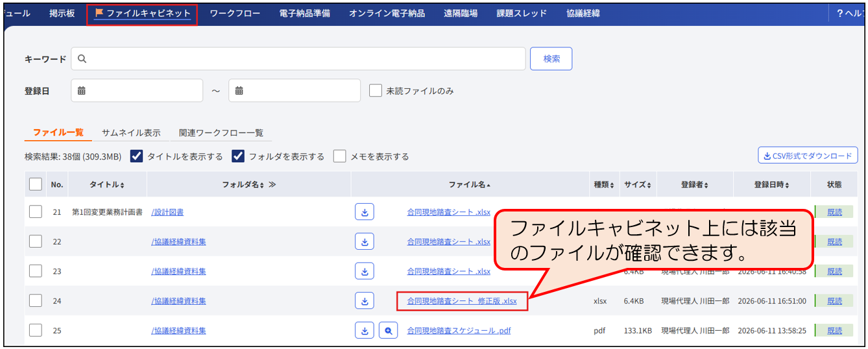The height and width of the screenshot is (349, 868).
Task: Enable メモを表示する checkbox
Action: 340,156
